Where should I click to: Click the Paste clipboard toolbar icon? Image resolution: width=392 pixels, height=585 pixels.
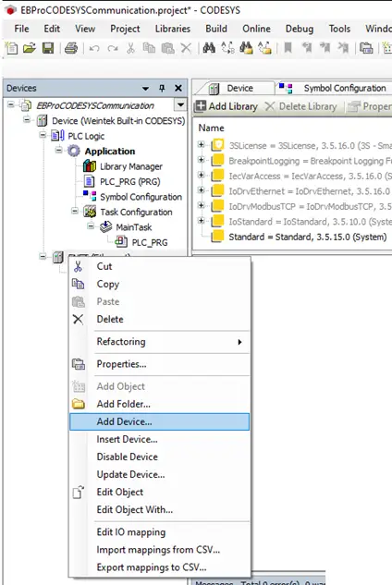coord(167,48)
